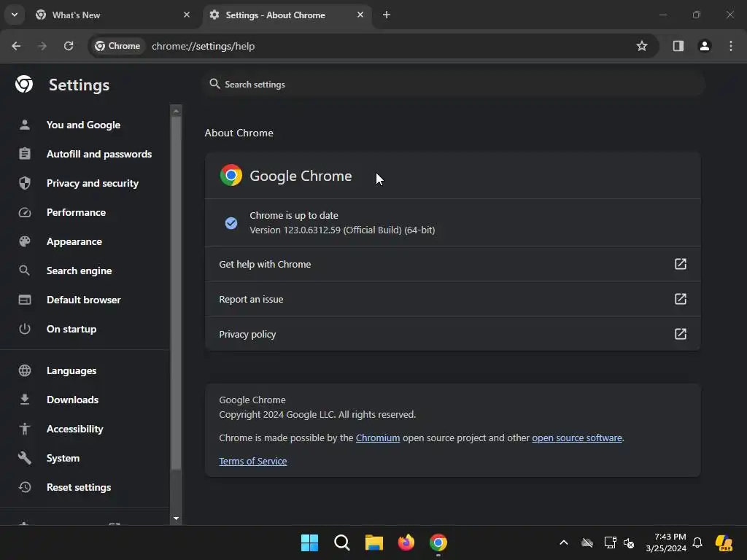The height and width of the screenshot is (560, 747).
Task: Open File Explorer from the taskbar
Action: [374, 542]
